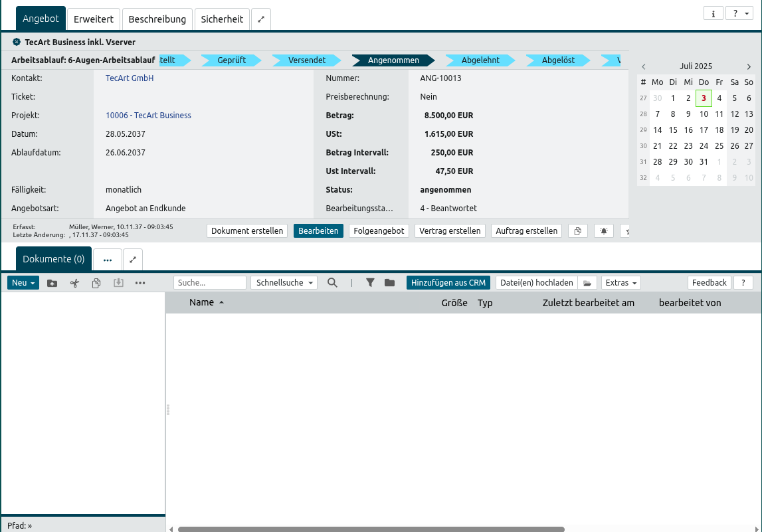762x532 pixels.
Task: Click the magnifier search icon
Action: [x=332, y=283]
